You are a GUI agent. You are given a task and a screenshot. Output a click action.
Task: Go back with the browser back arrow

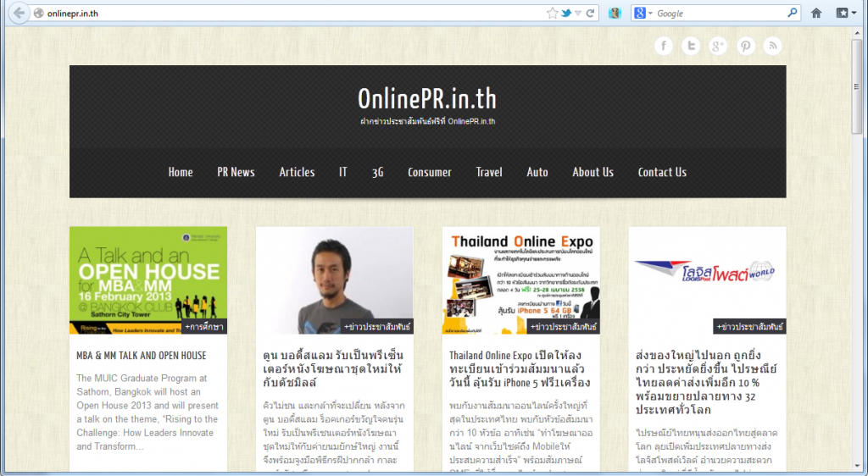pyautogui.click(x=19, y=13)
